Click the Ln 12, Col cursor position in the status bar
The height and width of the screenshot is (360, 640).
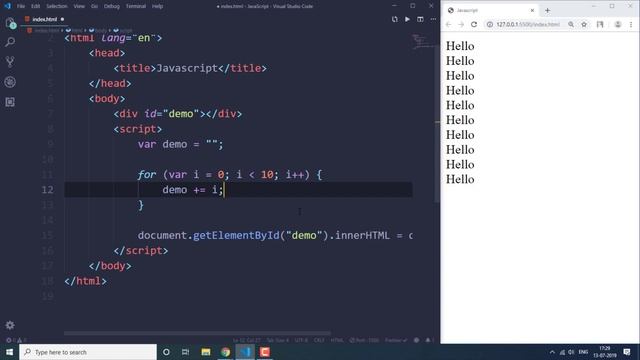click(247, 340)
